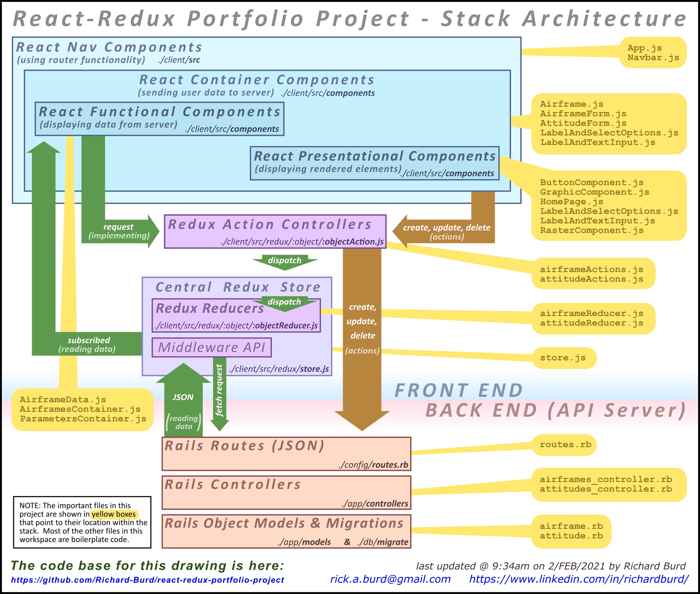Click the Rails Controllers box title

coord(233,485)
